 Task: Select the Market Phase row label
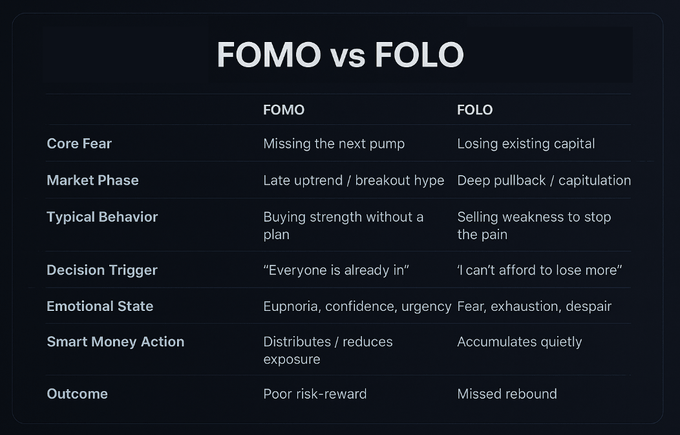(92, 181)
